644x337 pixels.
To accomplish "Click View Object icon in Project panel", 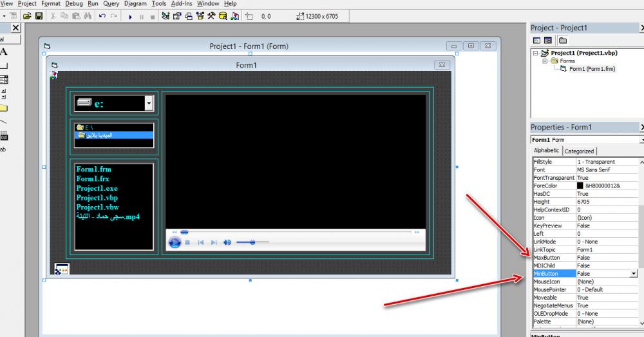I will click(x=548, y=41).
